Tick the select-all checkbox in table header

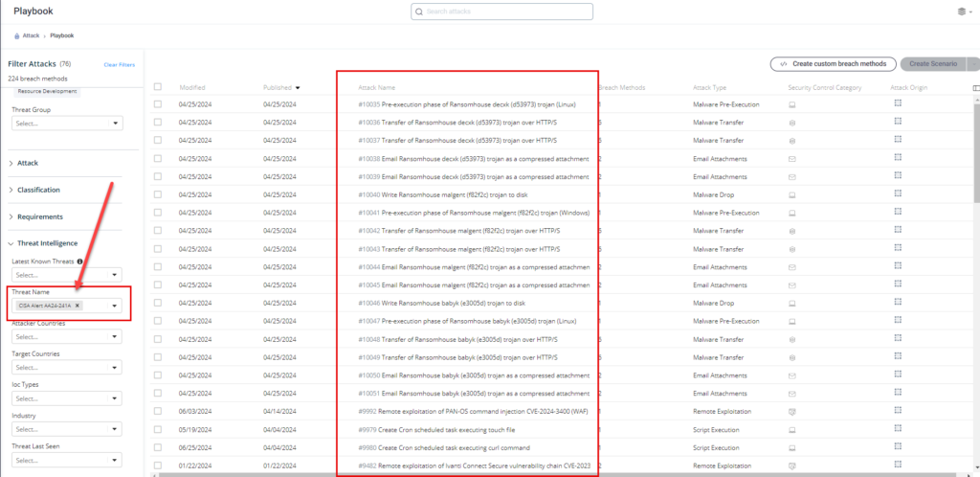[158, 87]
